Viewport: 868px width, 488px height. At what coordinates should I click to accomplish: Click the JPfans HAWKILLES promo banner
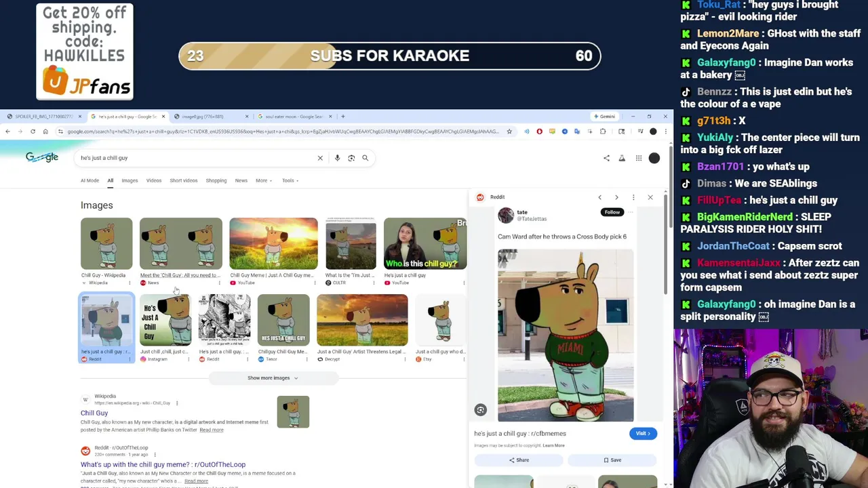click(85, 52)
